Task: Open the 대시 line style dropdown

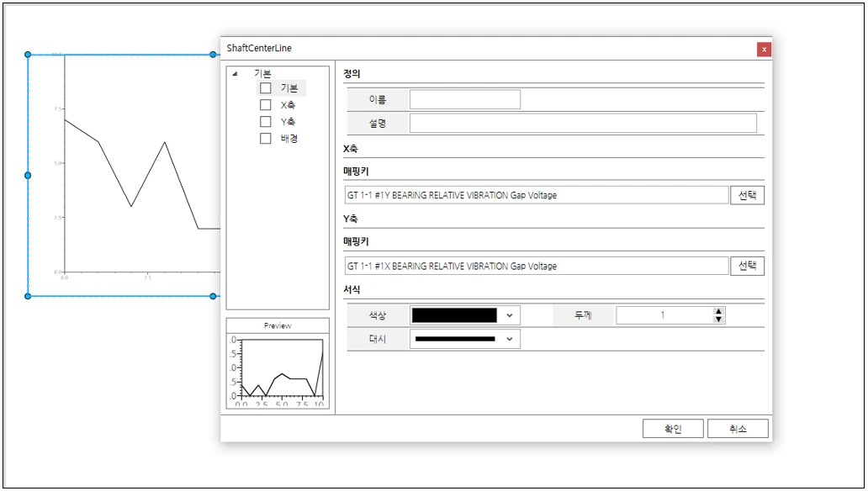Action: click(465, 339)
